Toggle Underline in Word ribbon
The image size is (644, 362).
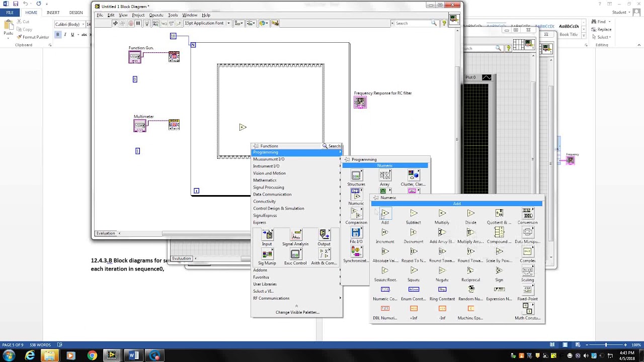point(72,35)
